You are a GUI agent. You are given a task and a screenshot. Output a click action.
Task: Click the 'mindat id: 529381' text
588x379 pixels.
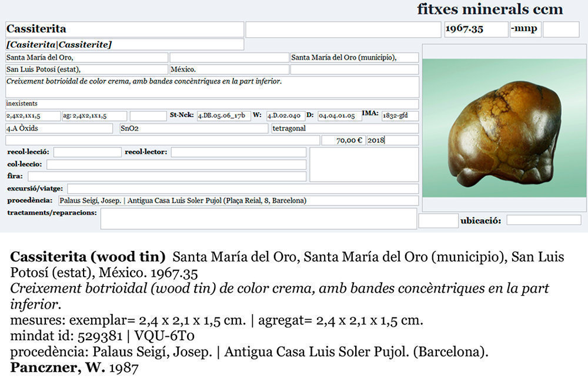point(66,336)
